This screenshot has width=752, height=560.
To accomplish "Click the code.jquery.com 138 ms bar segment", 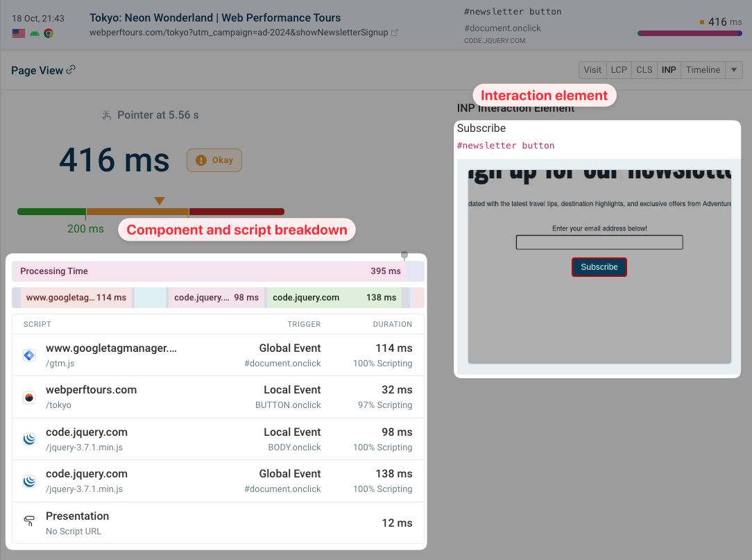I will [x=333, y=297].
